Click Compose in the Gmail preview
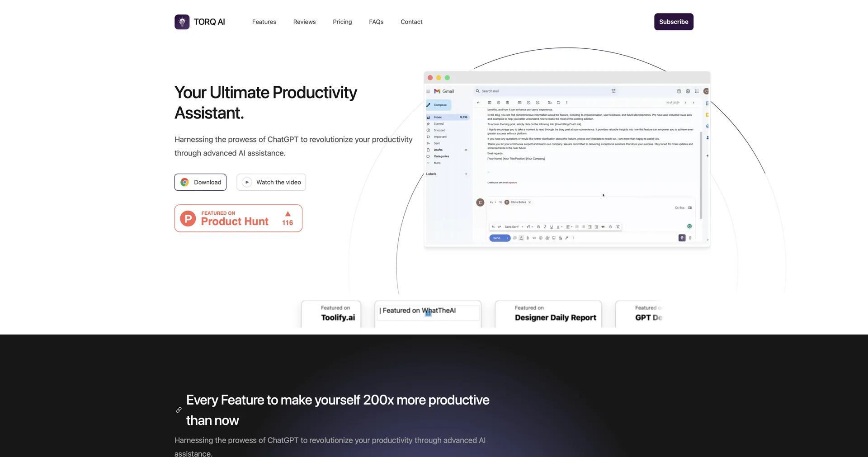868x457 pixels. click(439, 105)
